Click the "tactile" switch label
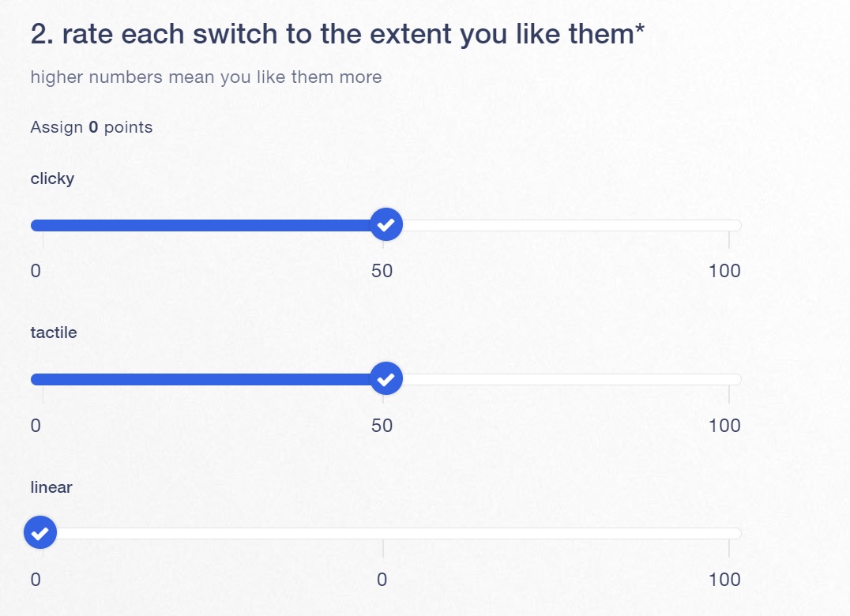 point(54,332)
